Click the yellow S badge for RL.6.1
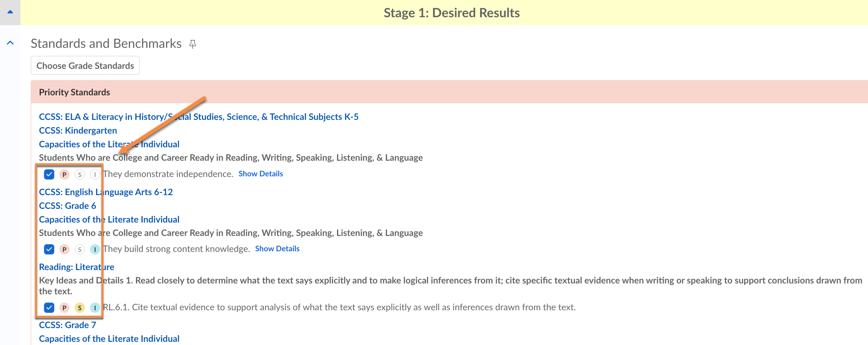The width and height of the screenshot is (868, 345). (79, 308)
